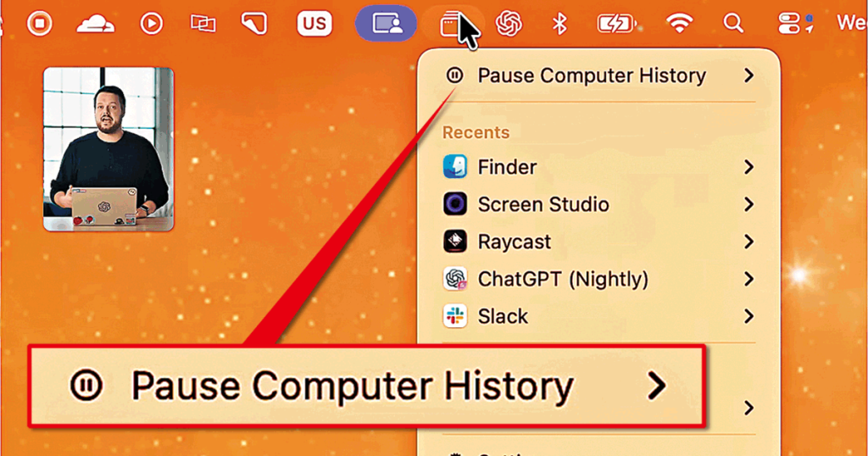The image size is (868, 456).
Task: Expand the ChatGPT (Nightly) row chevron
Action: click(749, 279)
